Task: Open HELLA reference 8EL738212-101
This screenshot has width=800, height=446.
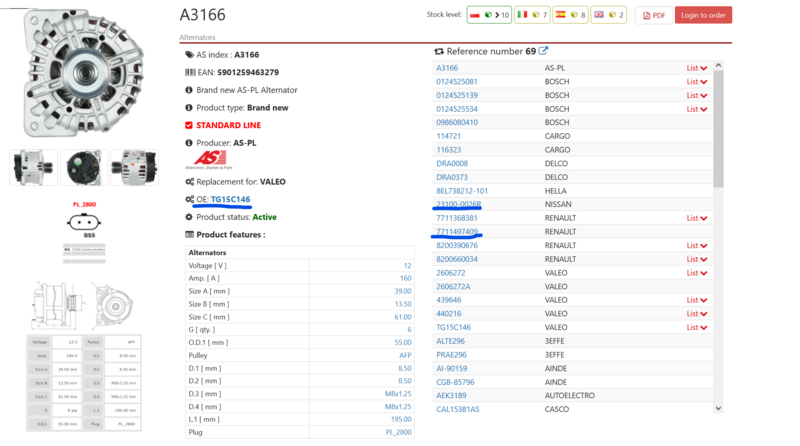Action: (462, 191)
